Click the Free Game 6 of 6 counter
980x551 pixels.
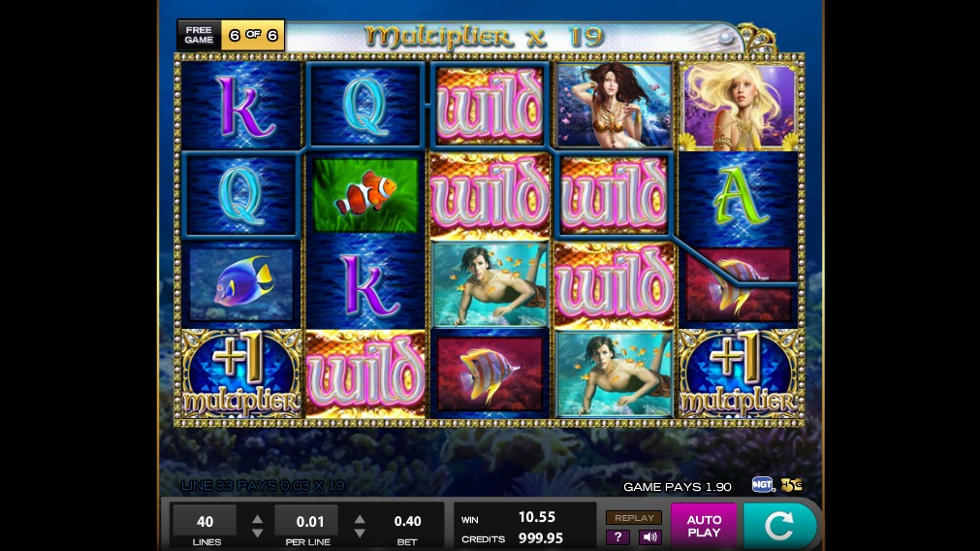coord(231,35)
